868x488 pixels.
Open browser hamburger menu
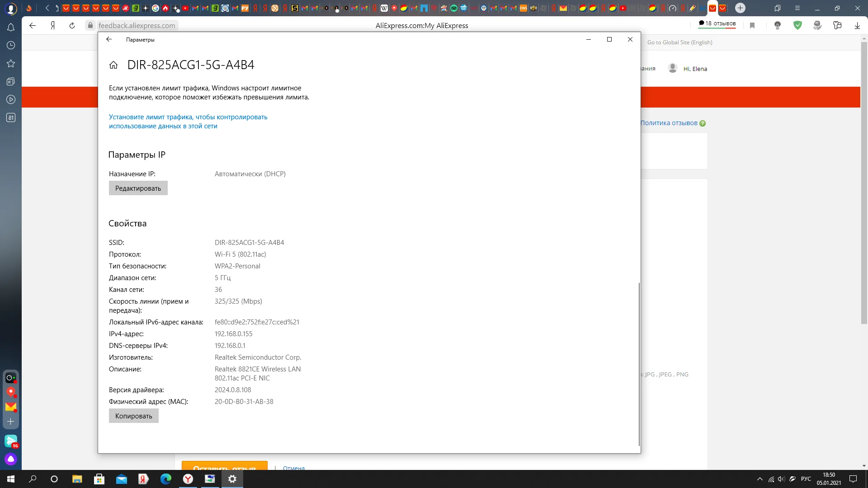pyautogui.click(x=797, y=8)
